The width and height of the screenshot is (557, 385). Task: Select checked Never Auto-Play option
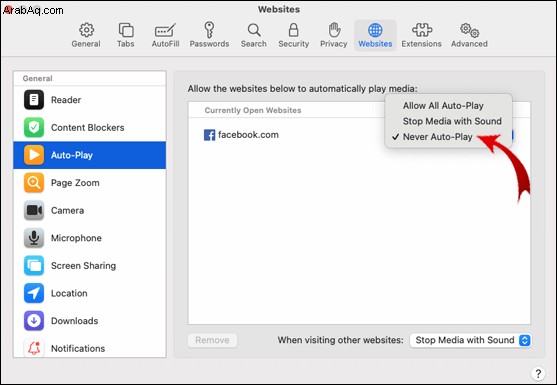point(437,137)
